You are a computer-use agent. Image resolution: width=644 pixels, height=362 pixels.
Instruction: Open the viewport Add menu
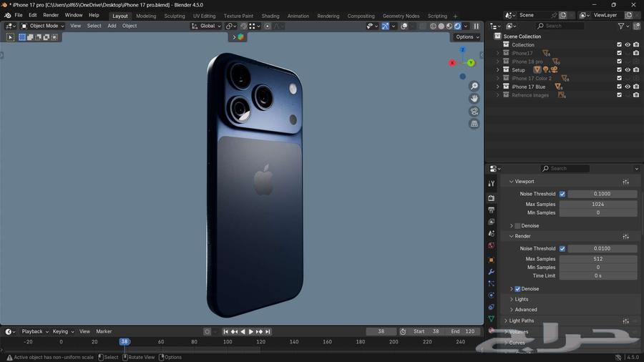click(112, 26)
